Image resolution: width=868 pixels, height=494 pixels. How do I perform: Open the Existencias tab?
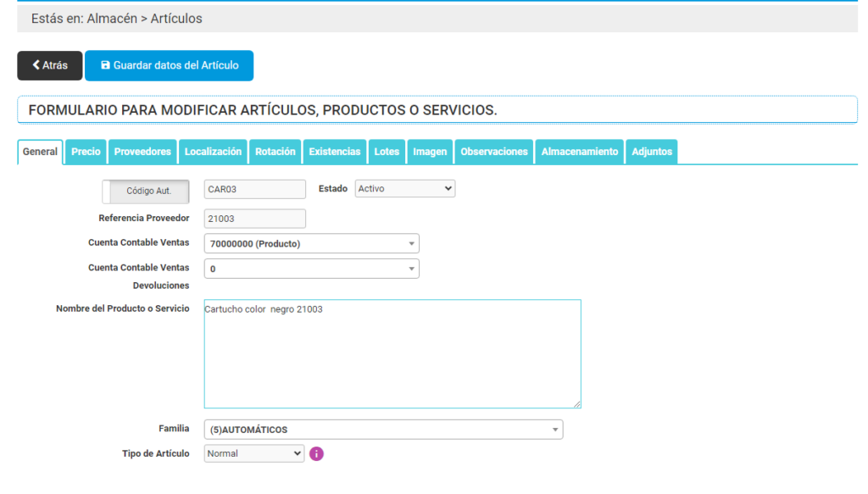pos(334,152)
